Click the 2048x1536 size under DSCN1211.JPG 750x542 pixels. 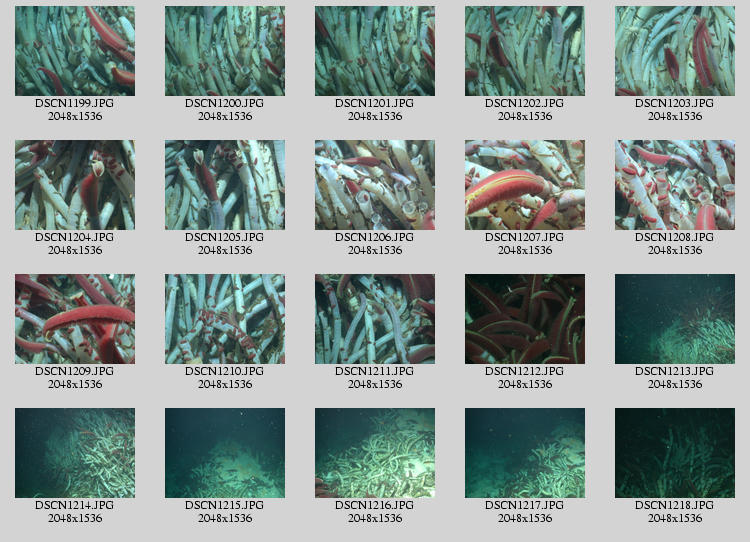point(375,384)
